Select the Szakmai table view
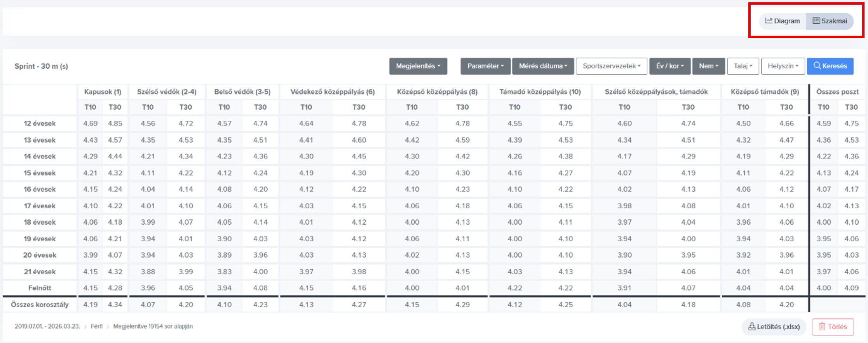 [x=830, y=21]
